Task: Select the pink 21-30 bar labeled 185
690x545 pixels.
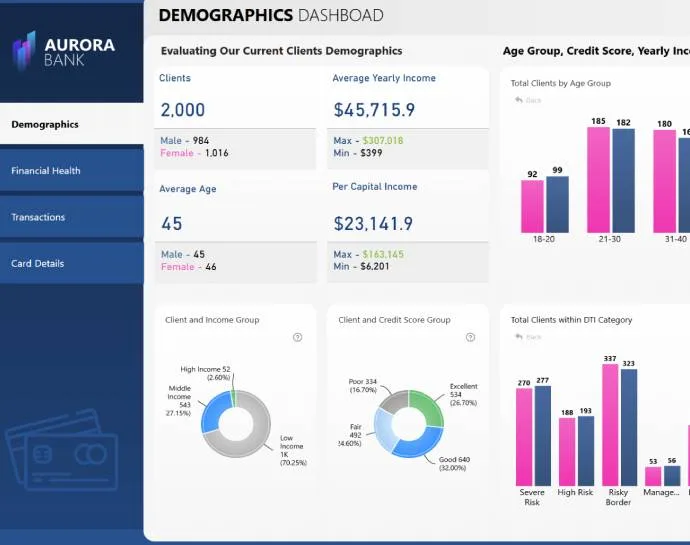Action: click(598, 180)
